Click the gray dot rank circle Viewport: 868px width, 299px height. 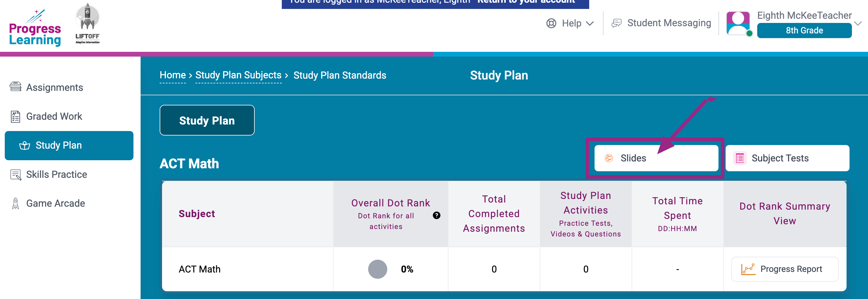[377, 269]
